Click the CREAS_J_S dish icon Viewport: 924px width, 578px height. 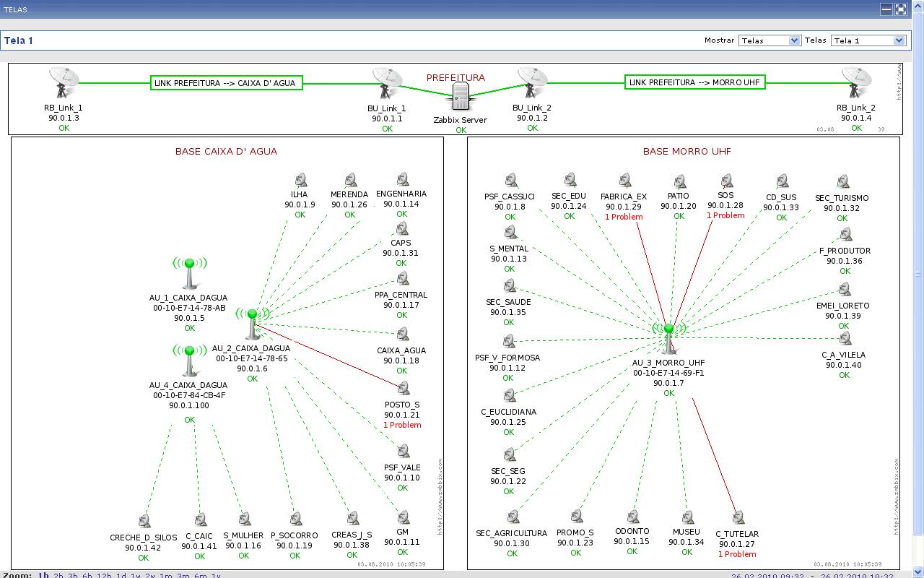pos(352,519)
